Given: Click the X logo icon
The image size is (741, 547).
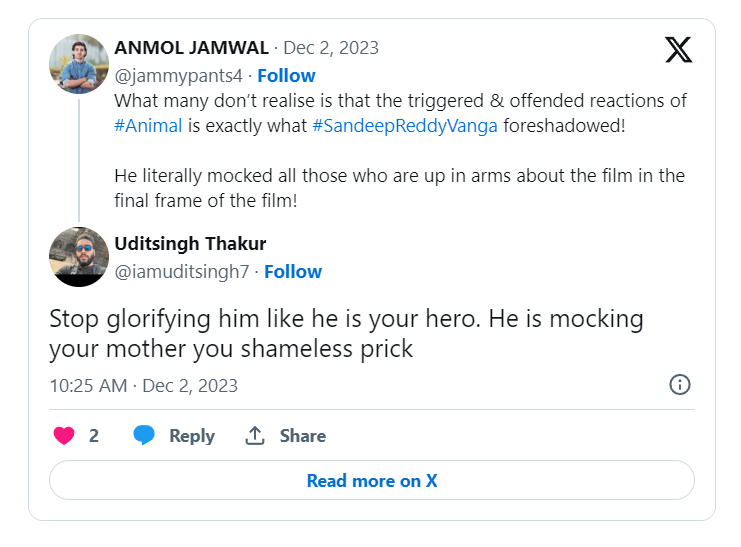Looking at the screenshot, I should tap(678, 50).
